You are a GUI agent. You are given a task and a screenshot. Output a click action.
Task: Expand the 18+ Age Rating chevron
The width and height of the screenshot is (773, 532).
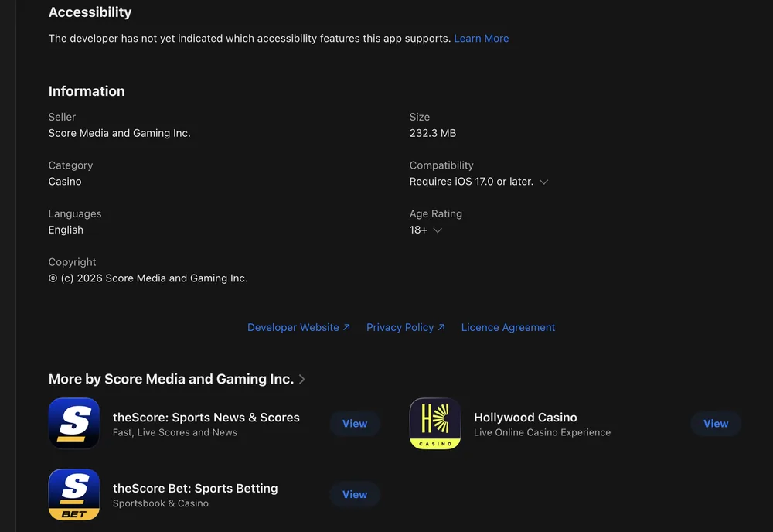pos(438,230)
